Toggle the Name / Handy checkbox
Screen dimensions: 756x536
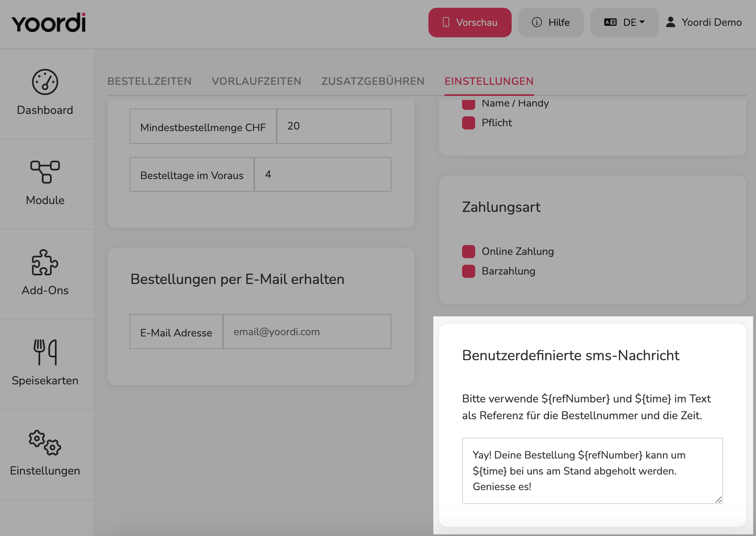tap(469, 104)
